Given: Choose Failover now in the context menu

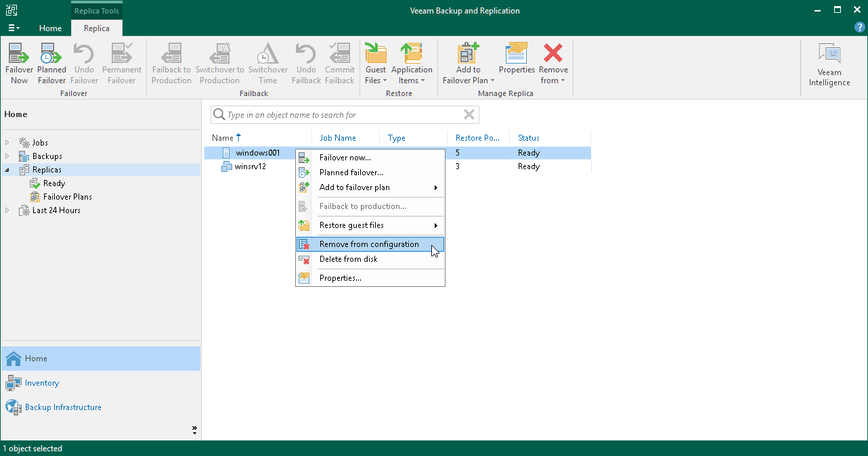Looking at the screenshot, I should (370, 158).
